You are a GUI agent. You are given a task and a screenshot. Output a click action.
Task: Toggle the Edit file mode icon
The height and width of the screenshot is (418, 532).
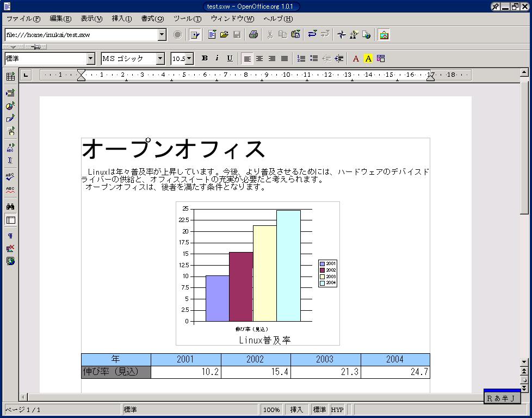[x=195, y=35]
